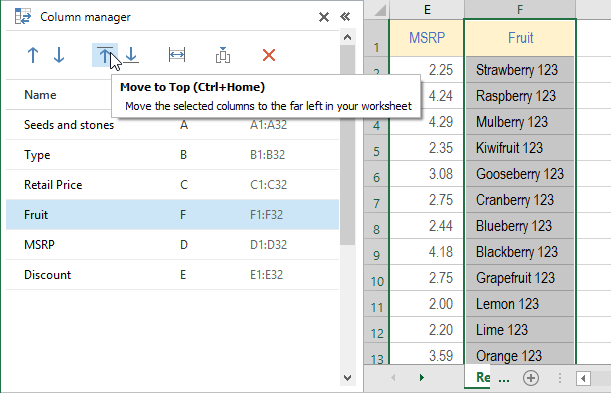Click cell Grapefruit 123

click(x=520, y=278)
